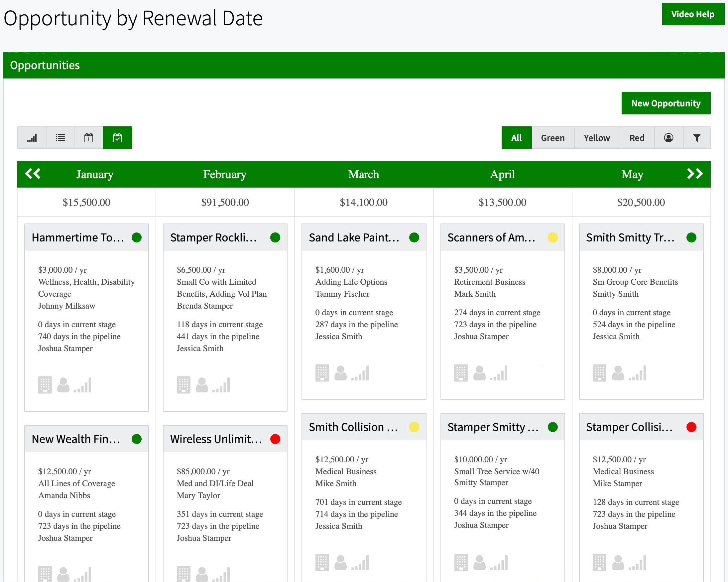Select the January column header
This screenshot has height=582, width=728.
[x=95, y=174]
